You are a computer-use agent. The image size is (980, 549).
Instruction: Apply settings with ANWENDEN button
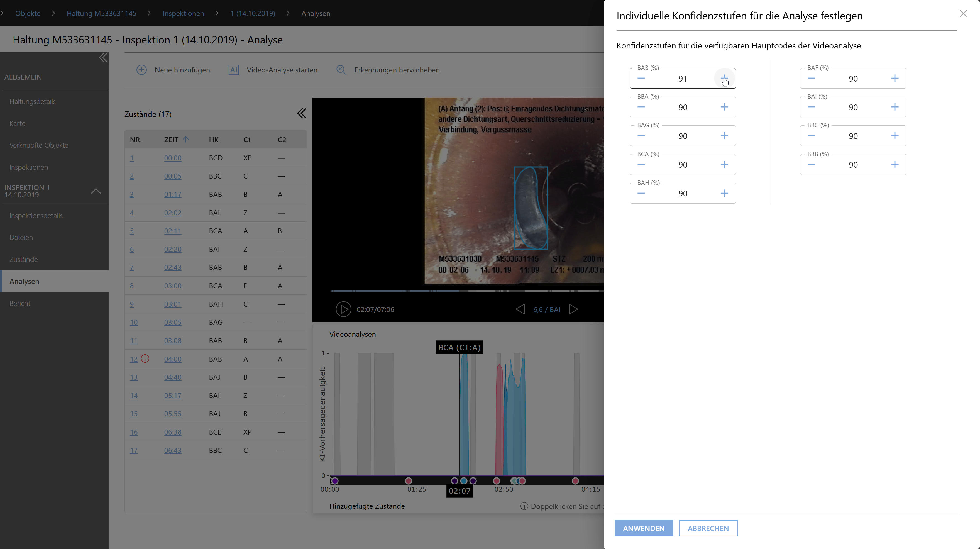tap(644, 528)
